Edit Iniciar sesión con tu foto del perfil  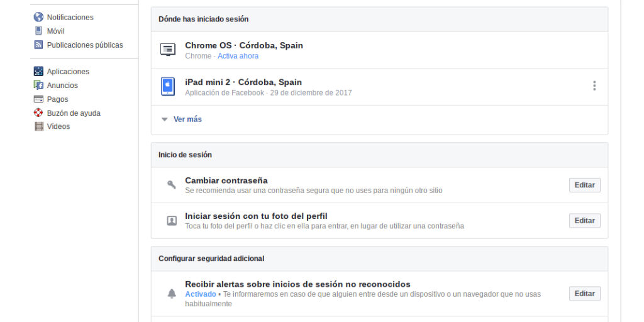point(584,221)
